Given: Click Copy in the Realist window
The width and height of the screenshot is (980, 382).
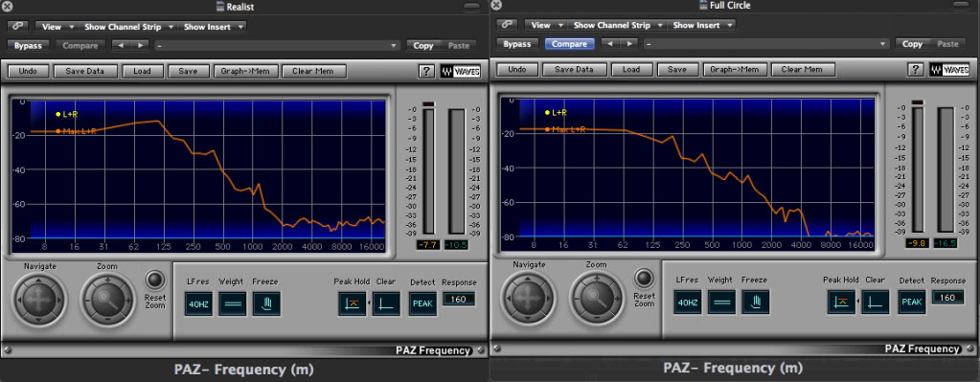Looking at the screenshot, I should coord(423,46).
